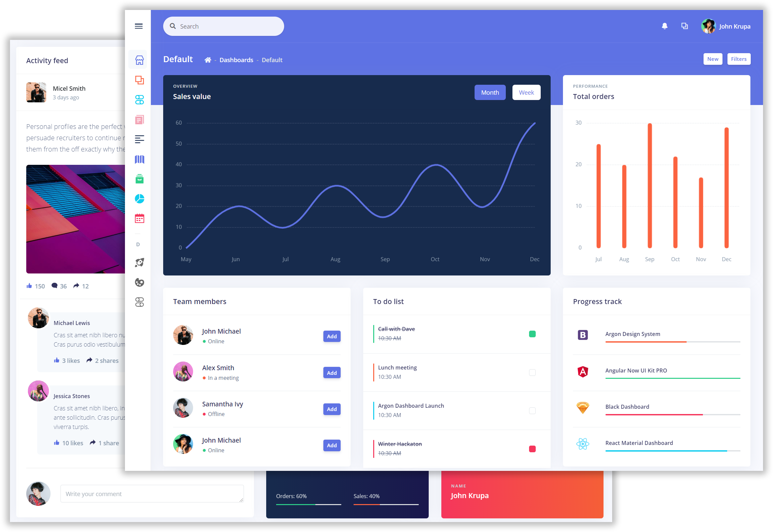This screenshot has width=773, height=532.
Task: Click the Filters button top right
Action: tap(739, 59)
